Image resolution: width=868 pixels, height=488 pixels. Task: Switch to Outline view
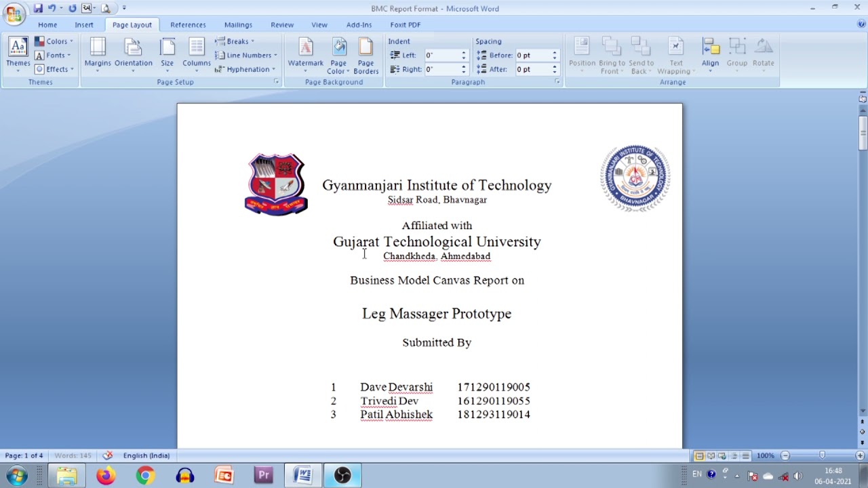point(734,456)
